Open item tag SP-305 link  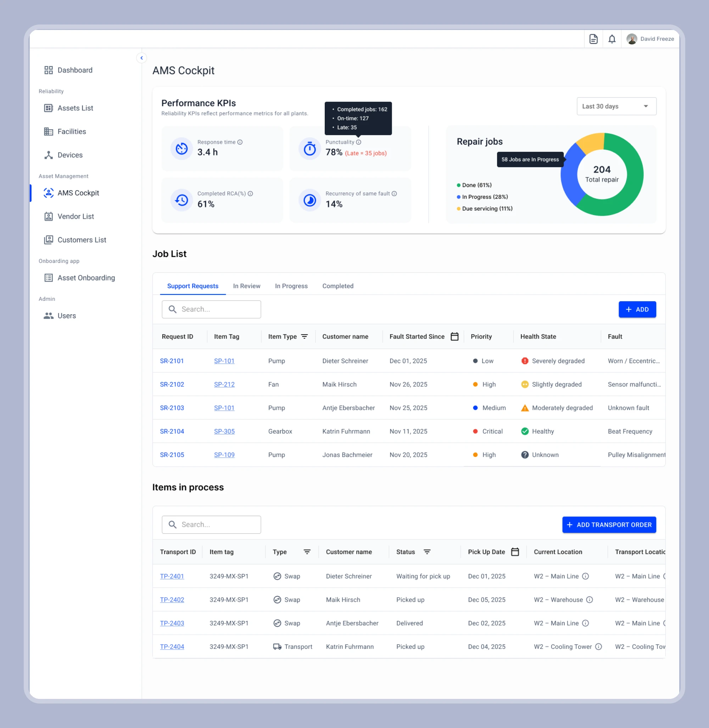pyautogui.click(x=224, y=431)
